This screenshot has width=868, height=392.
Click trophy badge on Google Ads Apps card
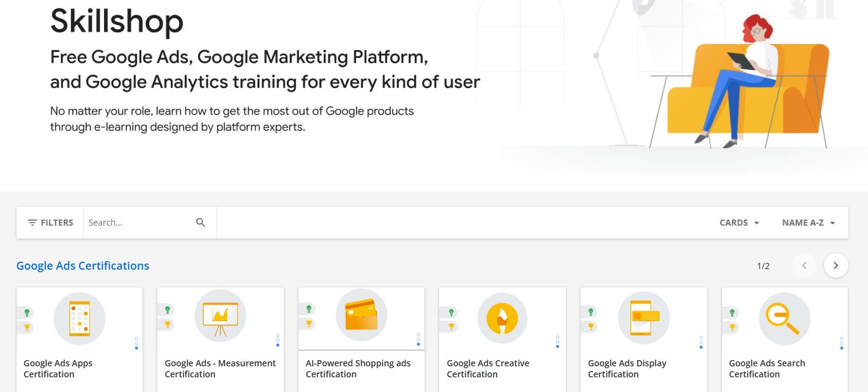26,328
